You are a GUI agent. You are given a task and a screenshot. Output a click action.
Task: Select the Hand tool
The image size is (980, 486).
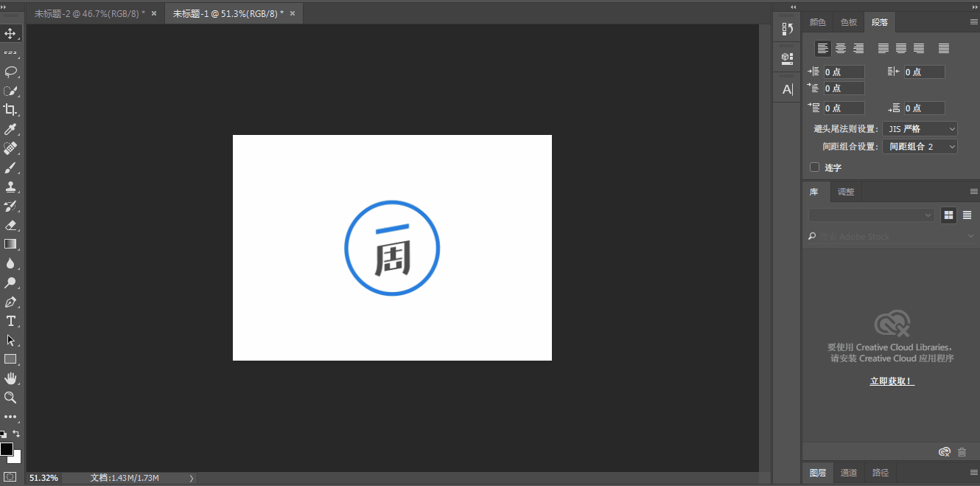[x=10, y=378]
